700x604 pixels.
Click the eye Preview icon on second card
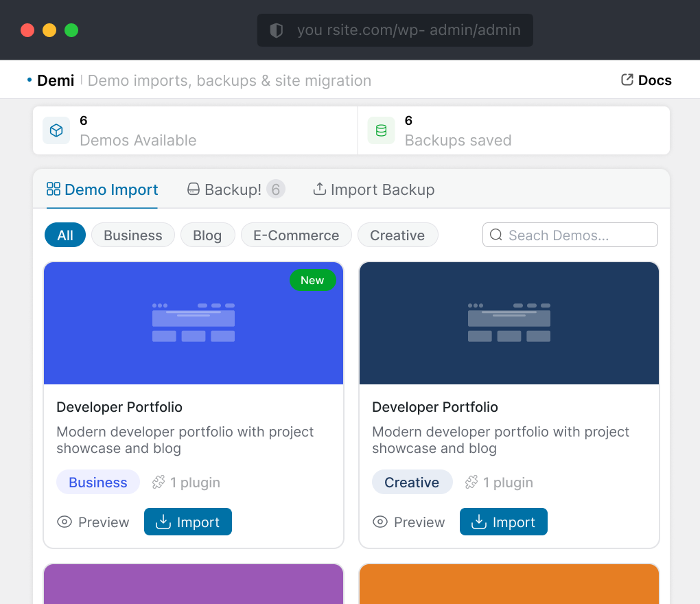tap(380, 522)
